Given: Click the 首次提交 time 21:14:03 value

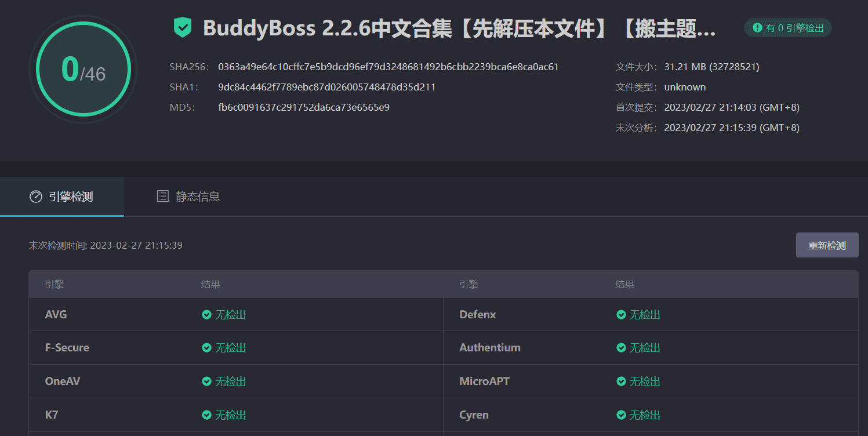Looking at the screenshot, I should tap(732, 107).
